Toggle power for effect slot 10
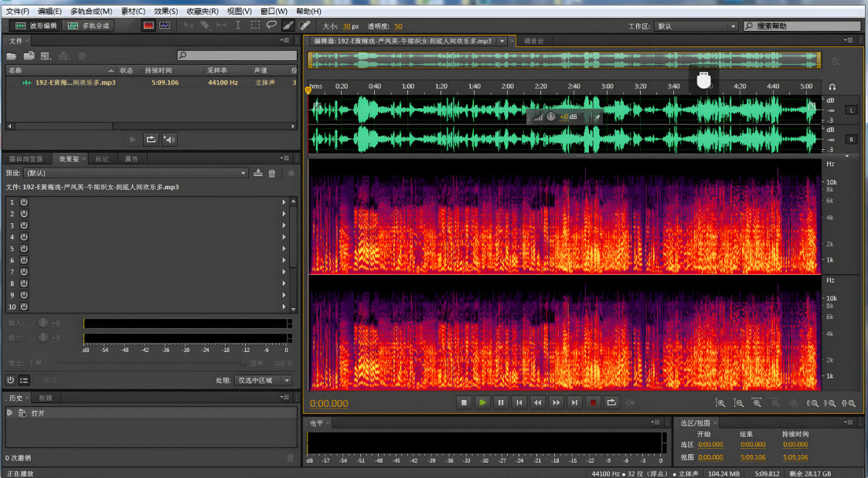Screen dimensions: 868x478 (25, 307)
